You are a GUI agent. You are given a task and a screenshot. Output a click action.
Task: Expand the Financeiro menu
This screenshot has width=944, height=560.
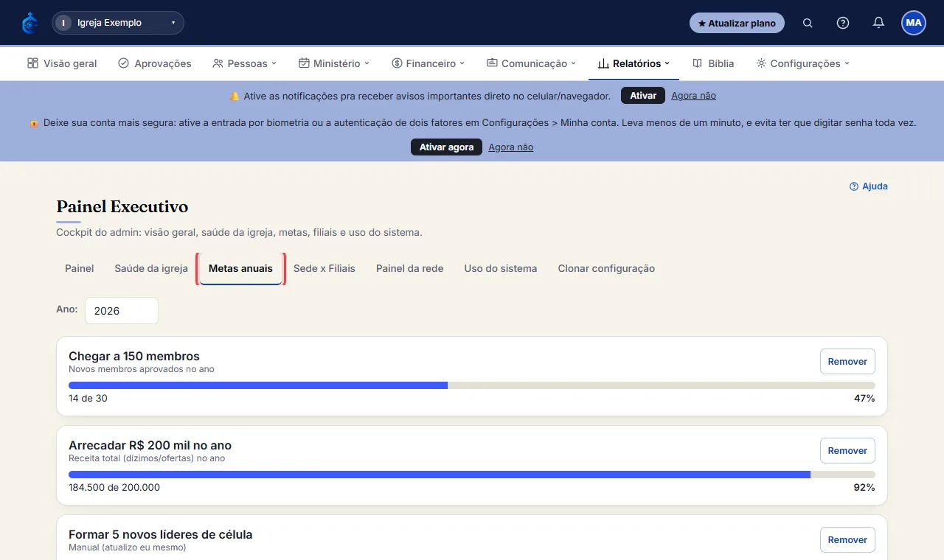(428, 63)
